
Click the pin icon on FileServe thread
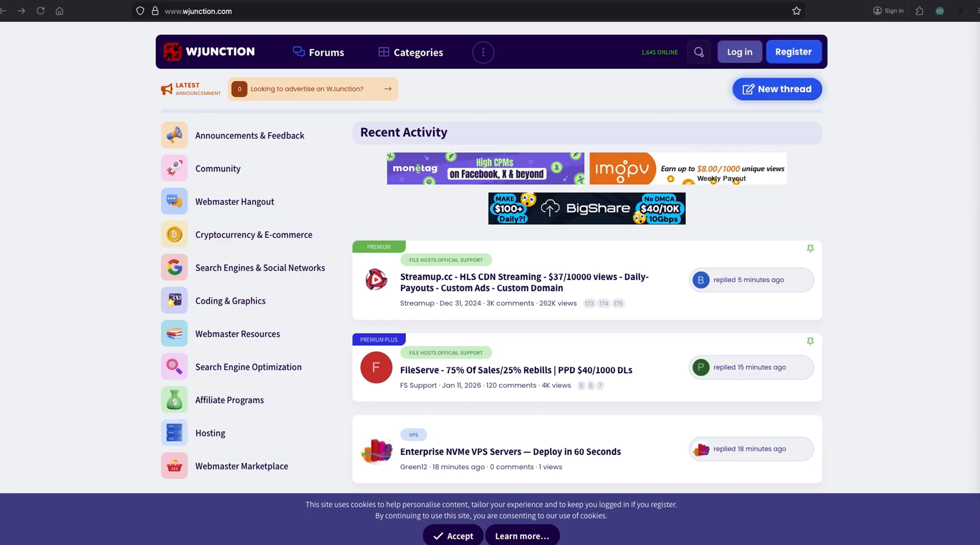(810, 341)
